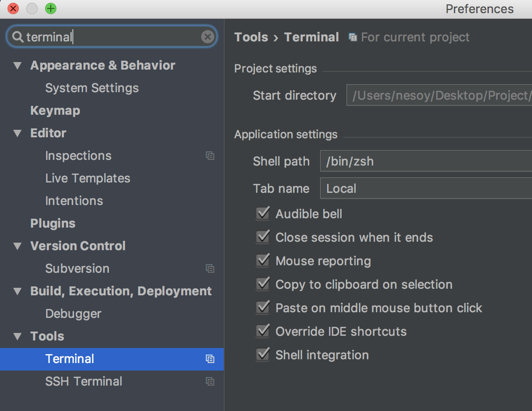
Task: Click the Project settings section heading
Action: (275, 69)
